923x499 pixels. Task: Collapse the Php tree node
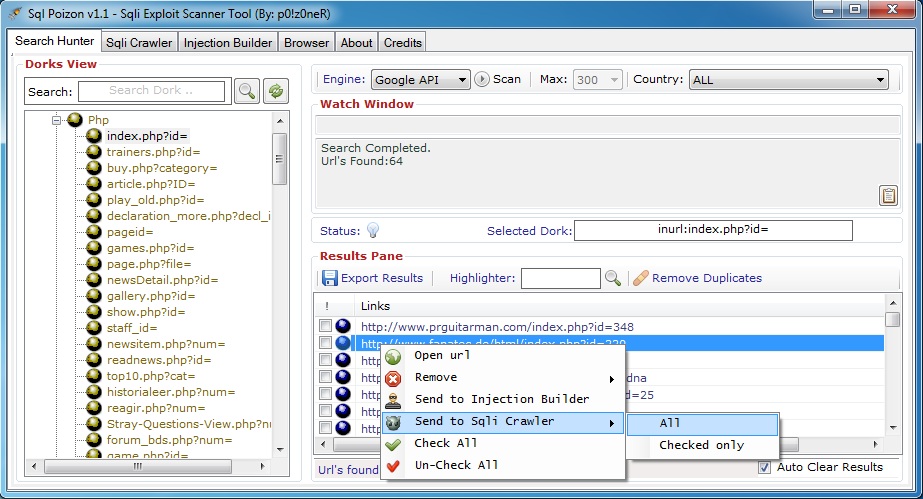[57, 120]
